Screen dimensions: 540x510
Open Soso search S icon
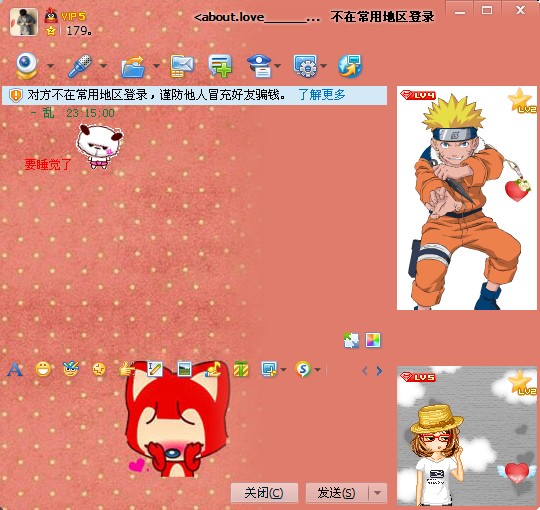click(303, 369)
